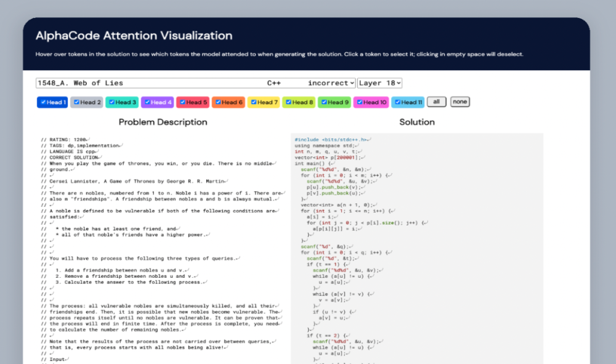Toggle the Head 1 checkbox
This screenshot has height=364, width=616.
point(43,102)
